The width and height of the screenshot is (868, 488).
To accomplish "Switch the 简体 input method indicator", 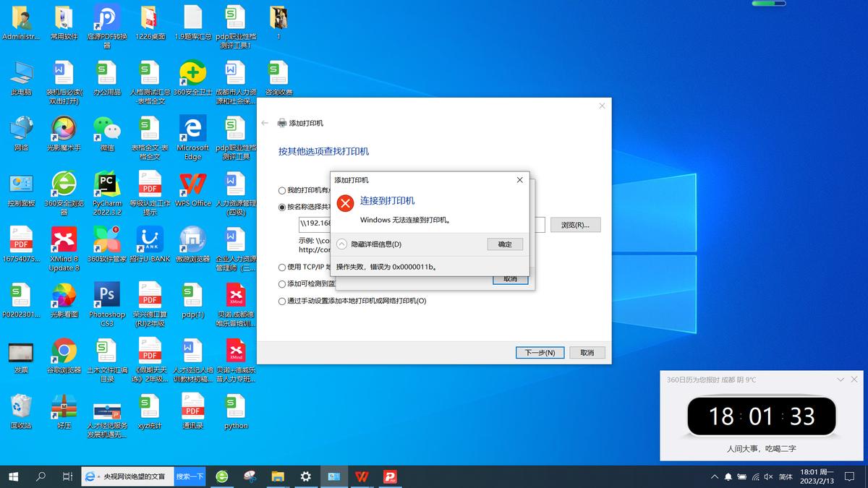I will tap(785, 476).
